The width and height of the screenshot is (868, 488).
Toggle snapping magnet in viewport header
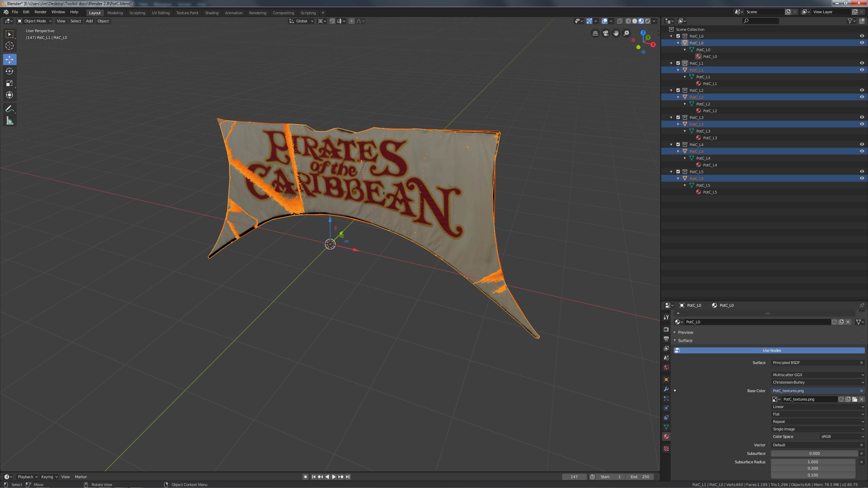point(332,21)
